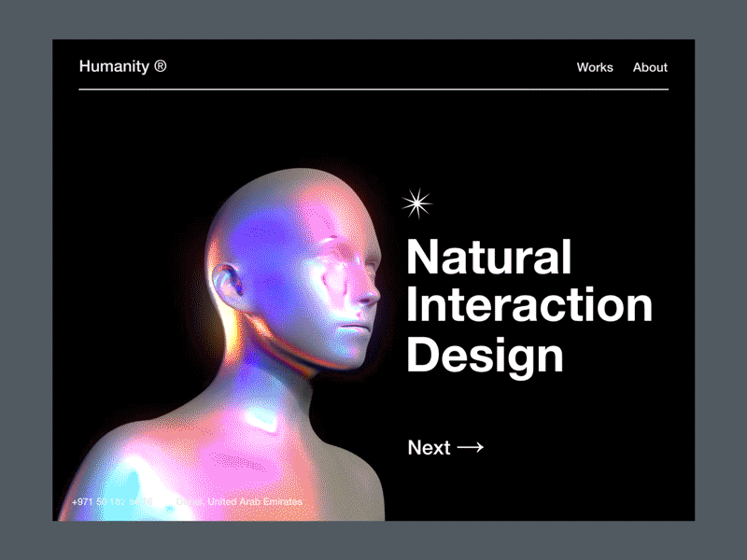Click the Humanity logo in the header
The width and height of the screenshot is (747, 560).
pyautogui.click(x=115, y=66)
